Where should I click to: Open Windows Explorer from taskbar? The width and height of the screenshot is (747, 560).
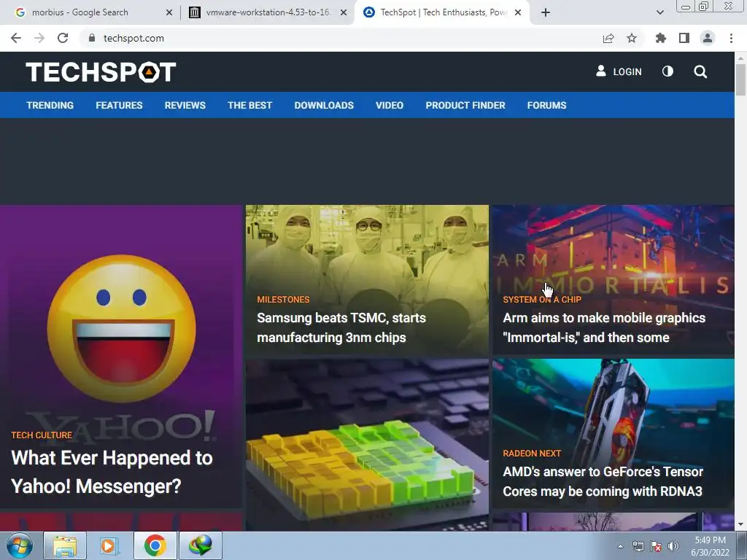point(65,545)
